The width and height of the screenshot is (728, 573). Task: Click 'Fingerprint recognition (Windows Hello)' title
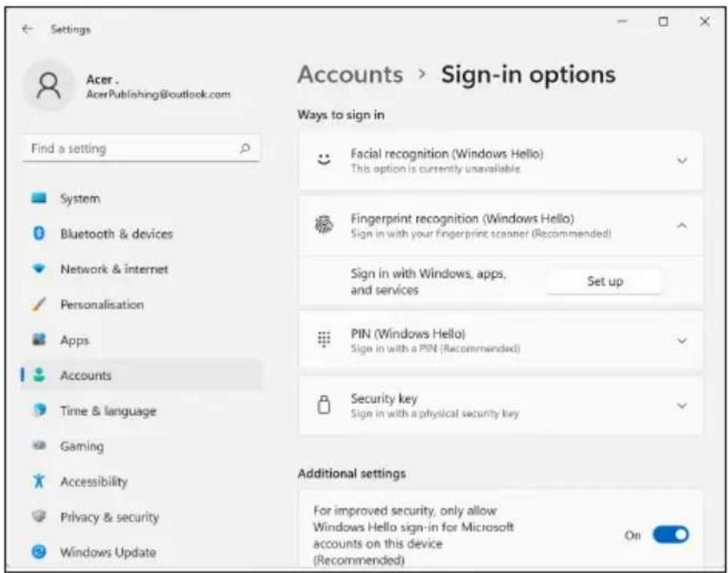(x=462, y=219)
